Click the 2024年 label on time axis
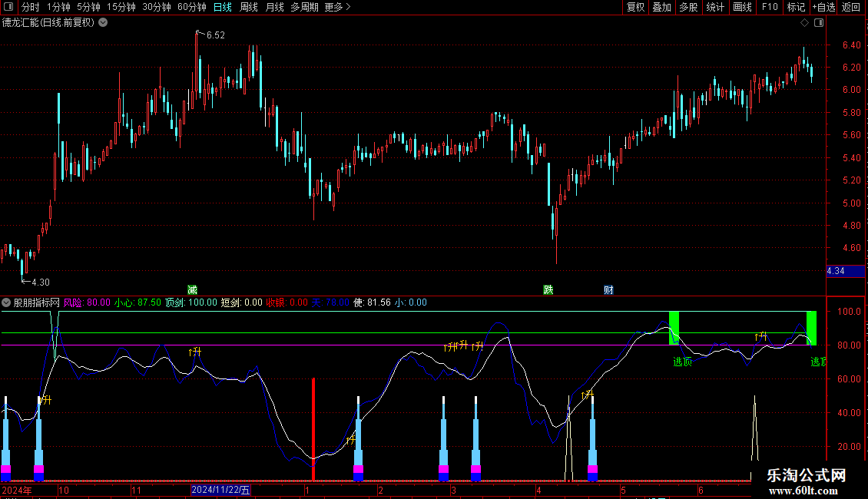This screenshot has height=499, width=868. [x=17, y=490]
